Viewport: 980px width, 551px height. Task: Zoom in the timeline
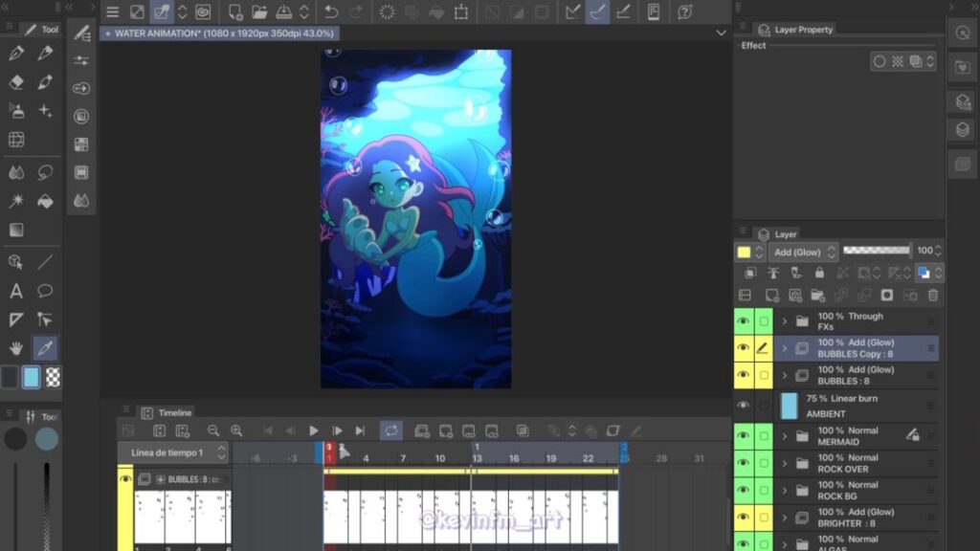[x=236, y=430]
